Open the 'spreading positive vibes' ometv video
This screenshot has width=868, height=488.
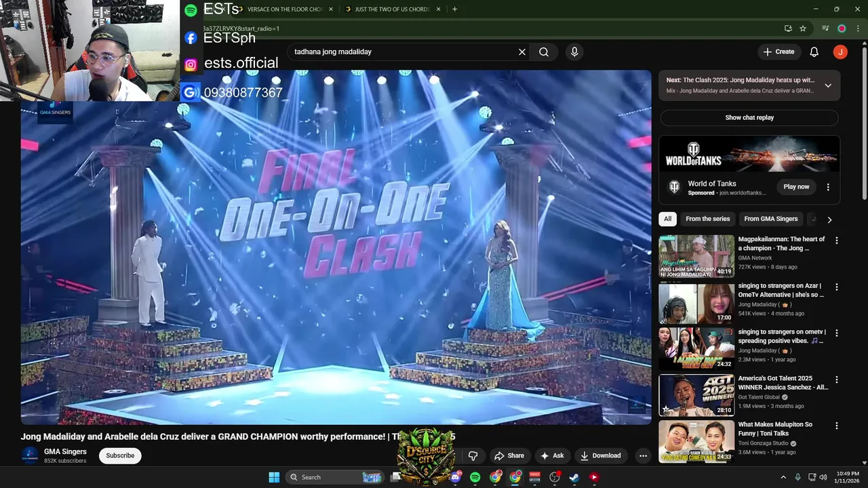tap(696, 349)
